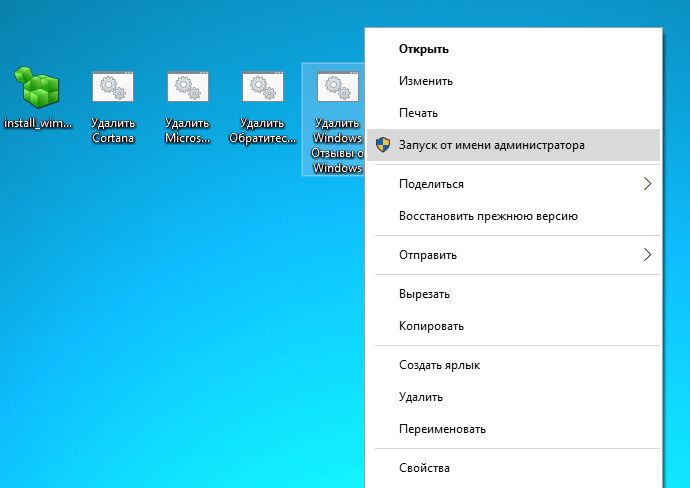Choose Создать ярлык option
690x488 pixels.
coord(439,365)
